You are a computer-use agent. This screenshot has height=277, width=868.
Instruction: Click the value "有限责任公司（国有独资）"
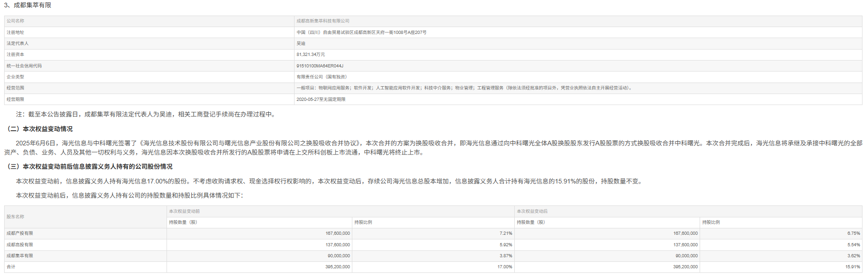[322, 77]
